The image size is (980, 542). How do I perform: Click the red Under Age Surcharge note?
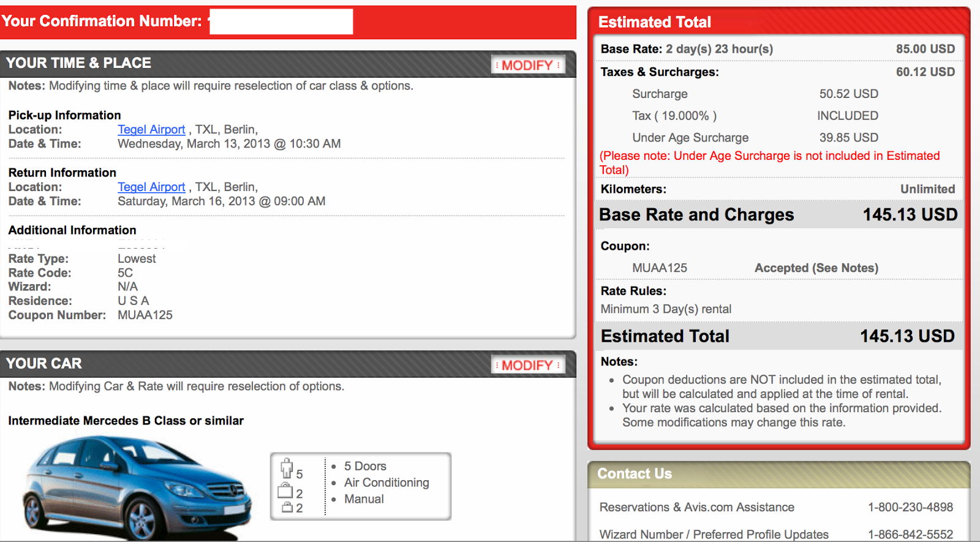click(x=769, y=163)
